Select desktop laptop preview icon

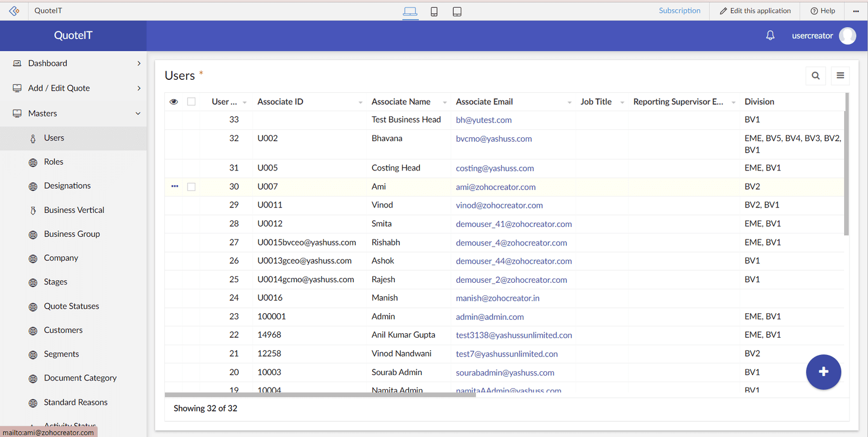tap(410, 11)
